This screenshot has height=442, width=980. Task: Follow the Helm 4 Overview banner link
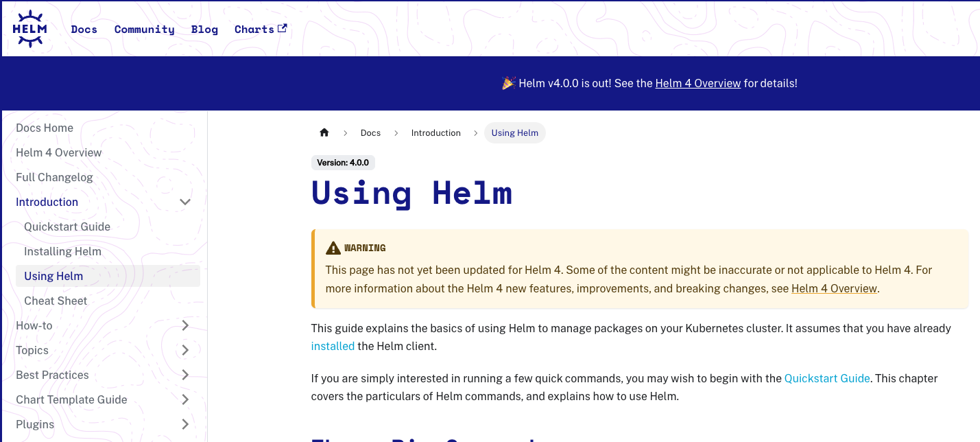(x=698, y=83)
